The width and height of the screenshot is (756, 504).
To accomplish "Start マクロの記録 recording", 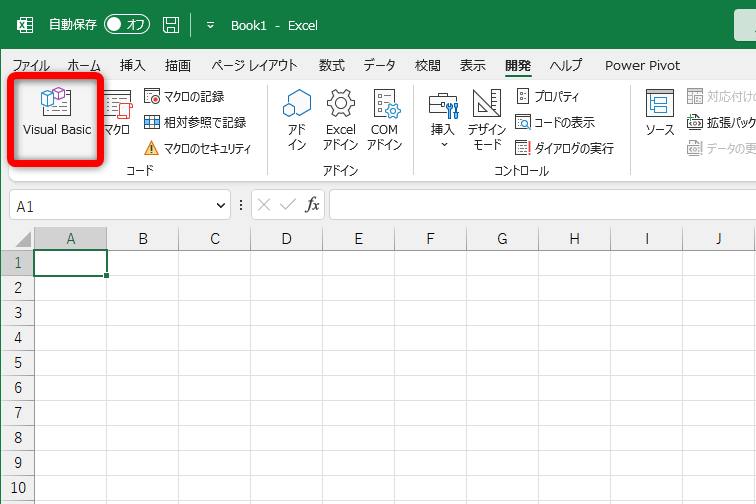I will [184, 96].
